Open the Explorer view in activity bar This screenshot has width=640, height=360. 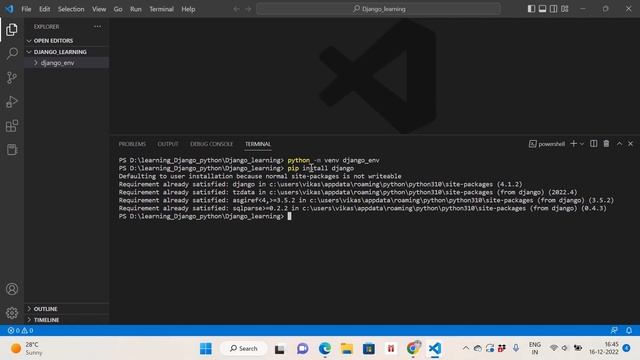point(12,29)
